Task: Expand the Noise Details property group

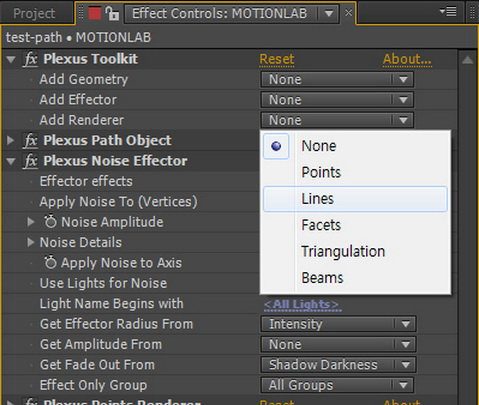Action: (x=31, y=242)
